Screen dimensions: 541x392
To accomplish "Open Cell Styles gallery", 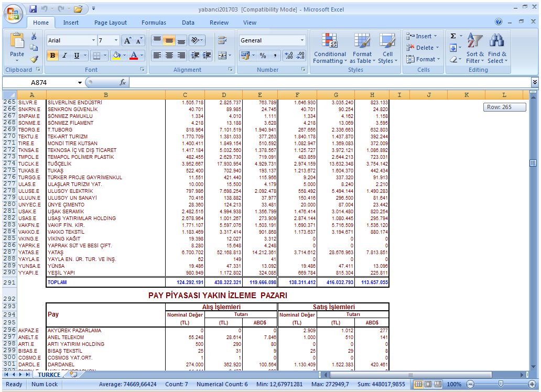I will point(387,48).
